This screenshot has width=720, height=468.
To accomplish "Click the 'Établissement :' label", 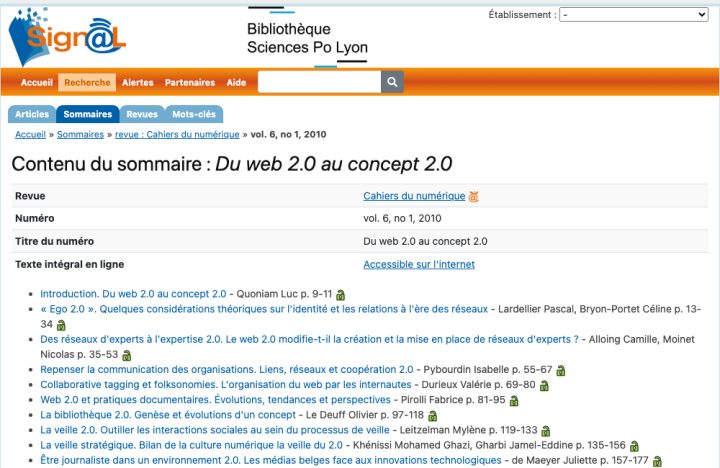I will click(x=523, y=15).
